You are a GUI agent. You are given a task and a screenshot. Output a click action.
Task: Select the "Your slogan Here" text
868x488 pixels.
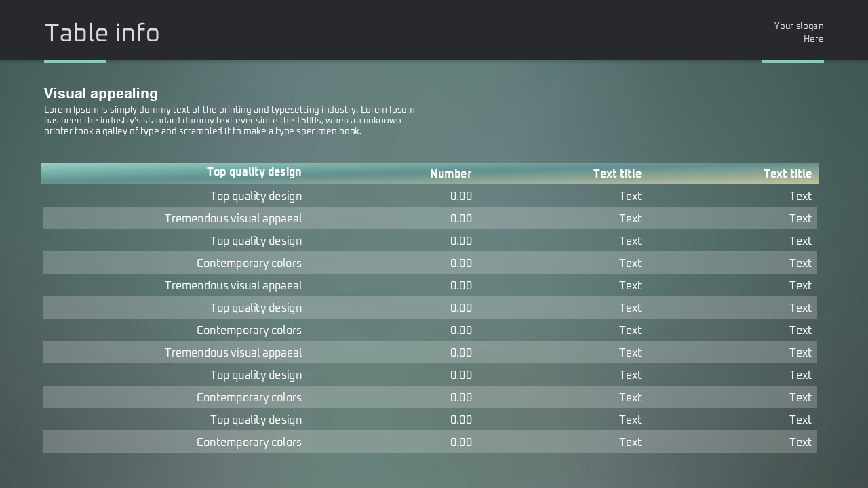click(799, 33)
